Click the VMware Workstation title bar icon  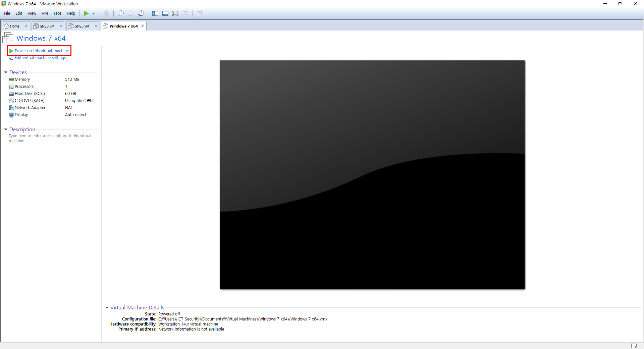point(3,4)
